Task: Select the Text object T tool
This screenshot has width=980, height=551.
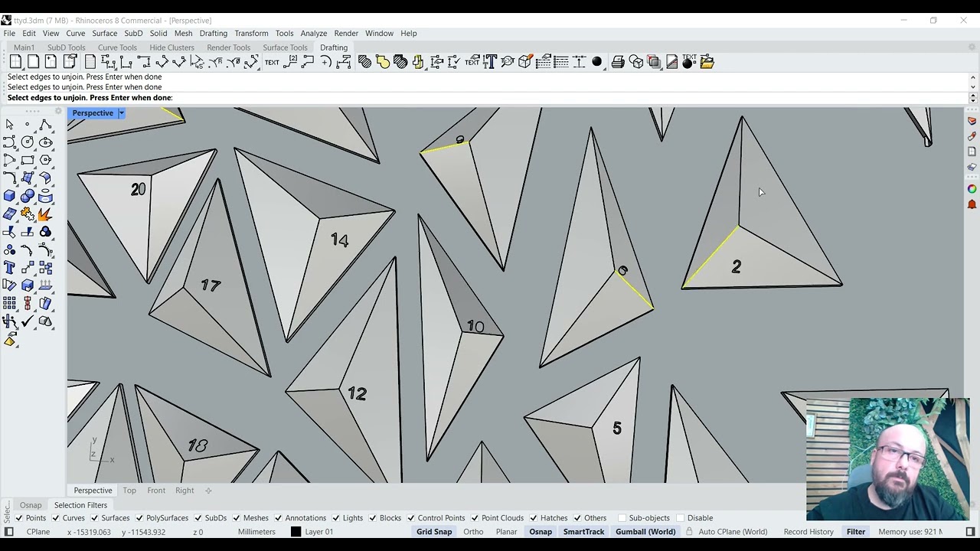Action: [x=9, y=267]
